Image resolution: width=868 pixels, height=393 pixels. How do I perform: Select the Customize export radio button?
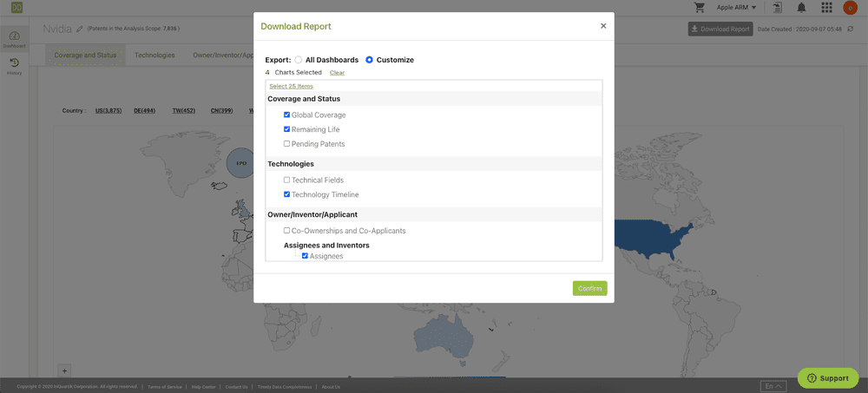tap(369, 60)
